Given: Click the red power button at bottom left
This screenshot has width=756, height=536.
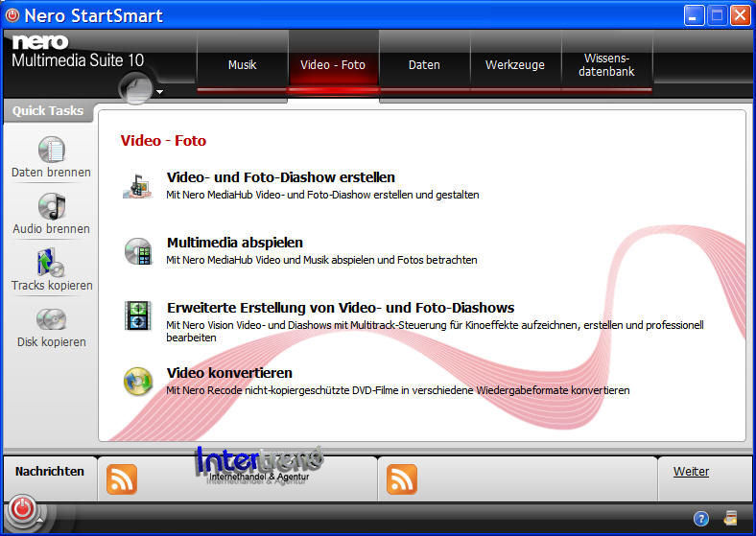Looking at the screenshot, I should pos(22,509).
